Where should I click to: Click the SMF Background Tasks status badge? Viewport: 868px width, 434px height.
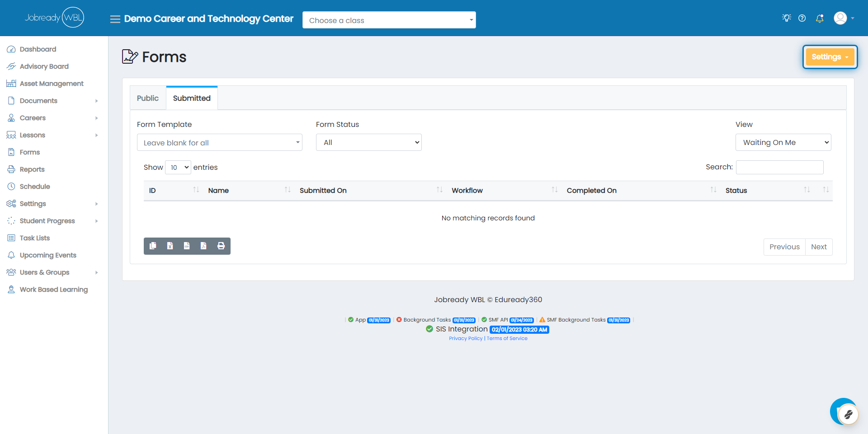618,320
